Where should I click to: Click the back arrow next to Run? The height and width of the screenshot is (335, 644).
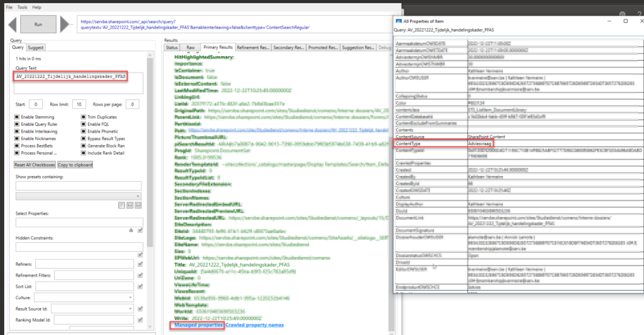[12, 24]
